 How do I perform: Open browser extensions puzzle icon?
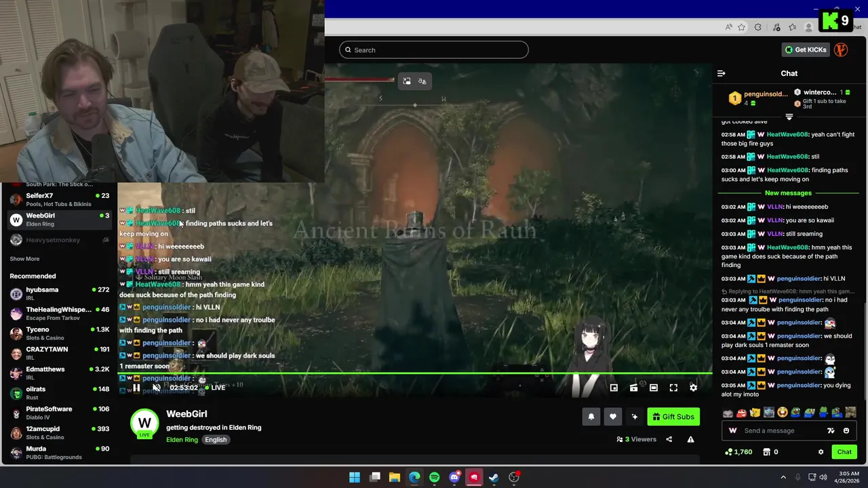[758, 27]
